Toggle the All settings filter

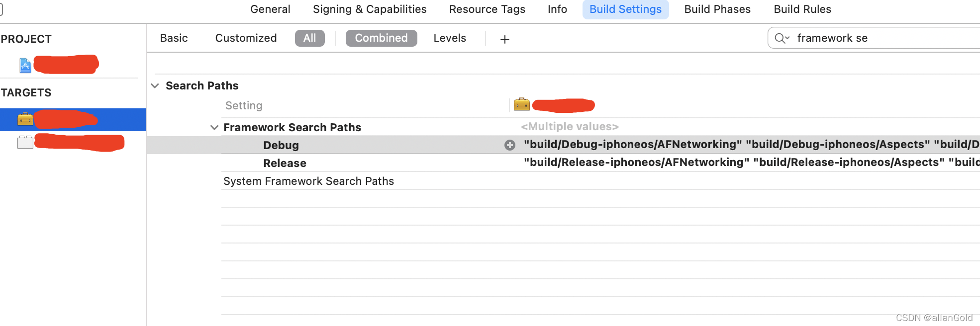[x=310, y=38]
